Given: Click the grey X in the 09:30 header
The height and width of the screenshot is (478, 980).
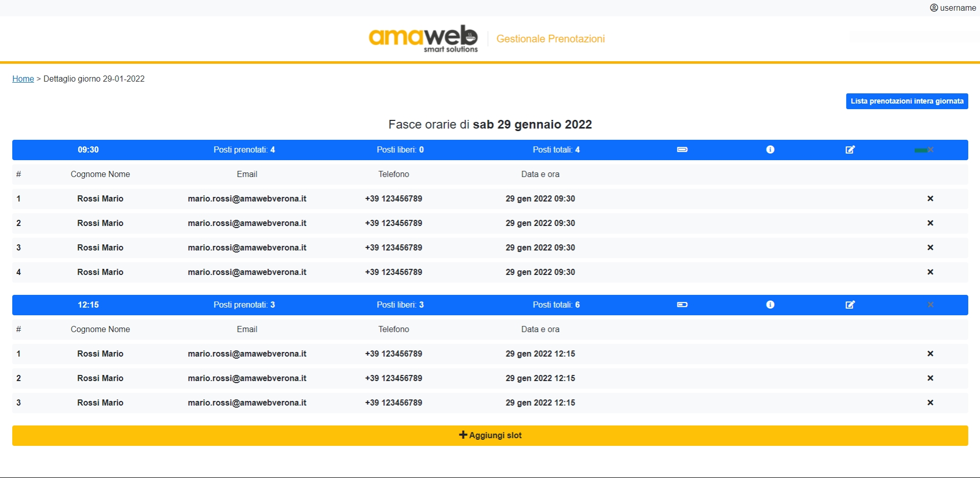Looking at the screenshot, I should pyautogui.click(x=930, y=149).
